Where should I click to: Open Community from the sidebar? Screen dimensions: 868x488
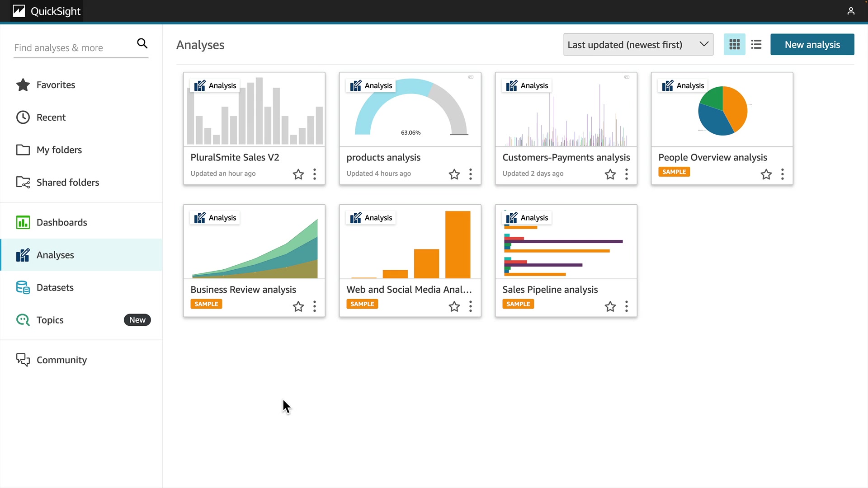[x=61, y=360]
